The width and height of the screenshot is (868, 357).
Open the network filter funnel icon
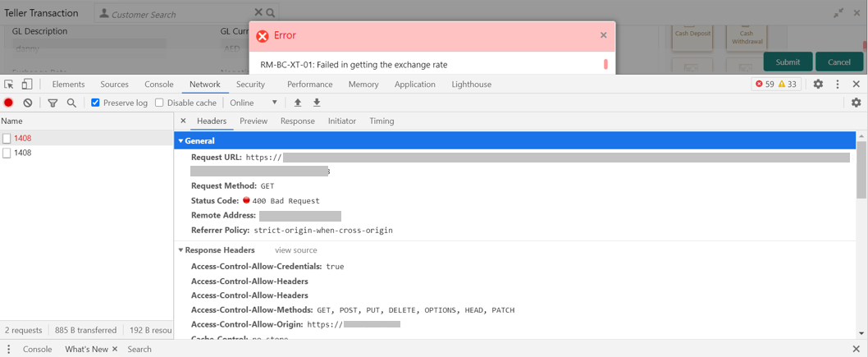pyautogui.click(x=53, y=103)
